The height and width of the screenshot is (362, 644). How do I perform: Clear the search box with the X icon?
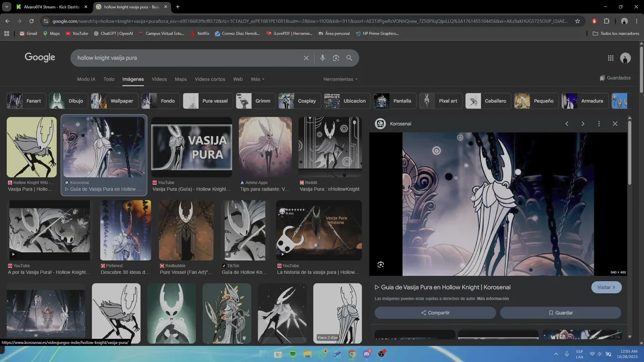tap(306, 58)
